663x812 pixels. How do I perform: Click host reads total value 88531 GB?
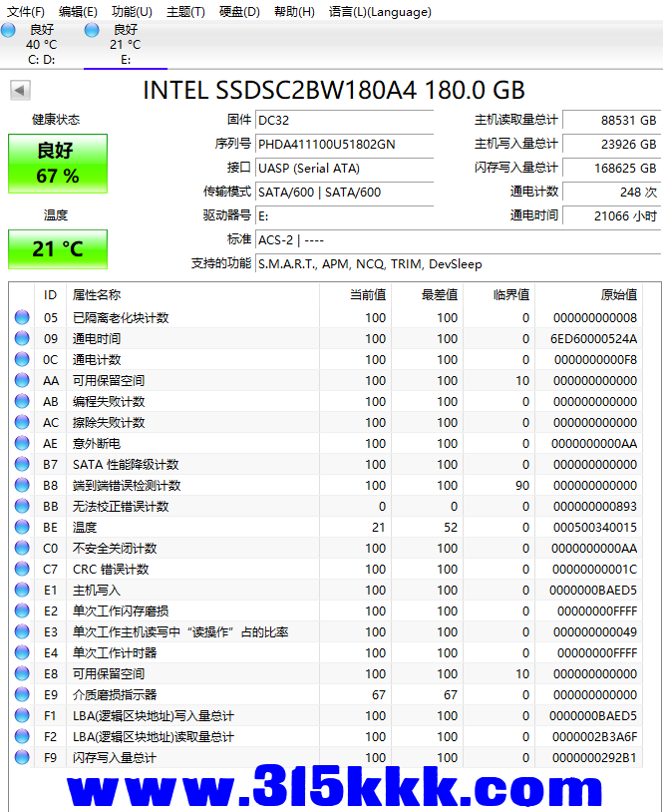611,120
